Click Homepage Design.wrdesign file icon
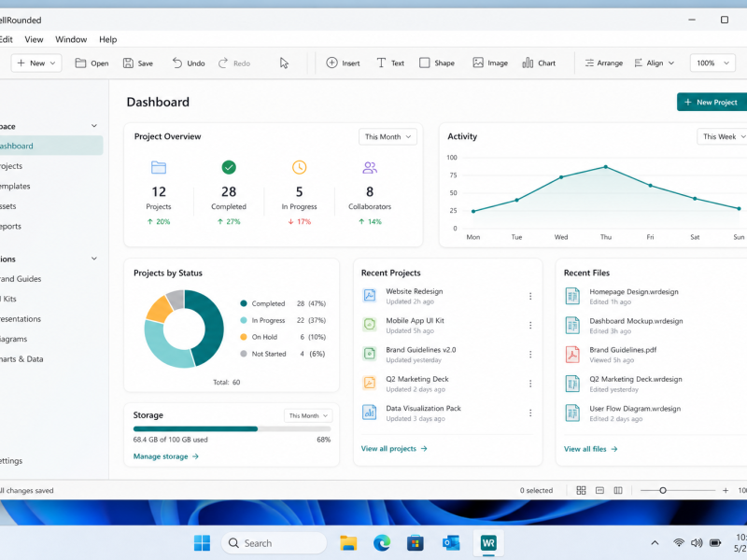The height and width of the screenshot is (560, 747). pos(572,296)
